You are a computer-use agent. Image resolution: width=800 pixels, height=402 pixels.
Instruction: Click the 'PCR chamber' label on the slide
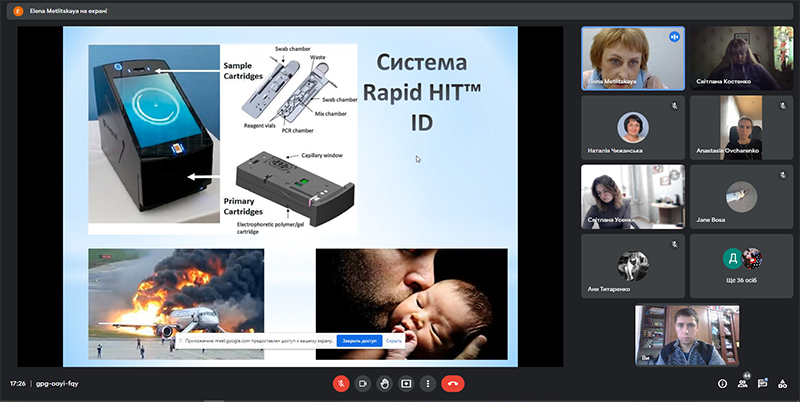(x=296, y=131)
